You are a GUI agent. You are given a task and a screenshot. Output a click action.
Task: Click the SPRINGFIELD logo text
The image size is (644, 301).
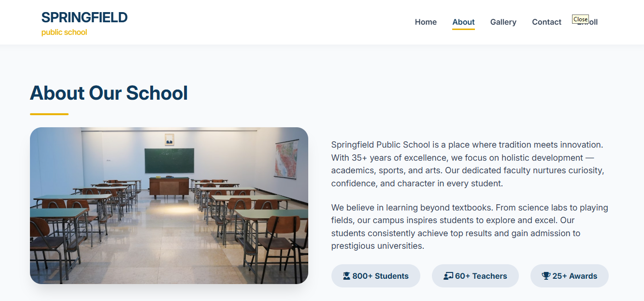[x=85, y=17]
